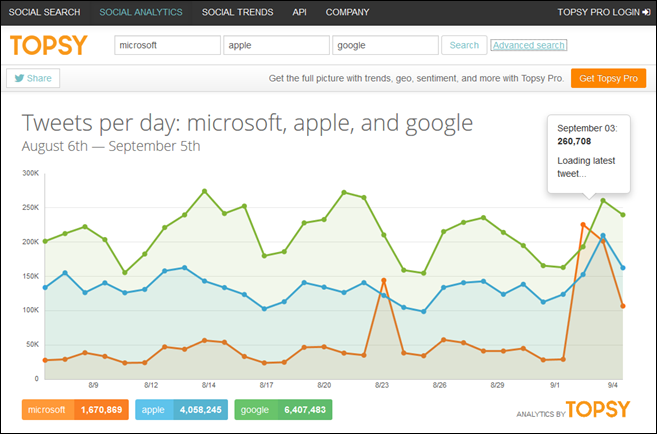The height and width of the screenshot is (434, 657).
Task: Click apple blue peak point near 9/3
Action: pos(603,235)
